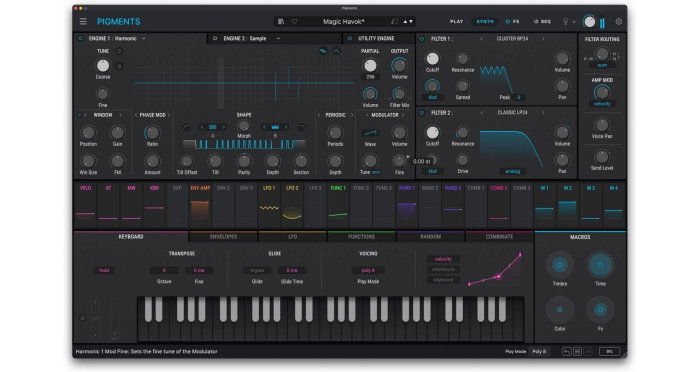Select previous Filter 2 type arrow

[x=482, y=113]
